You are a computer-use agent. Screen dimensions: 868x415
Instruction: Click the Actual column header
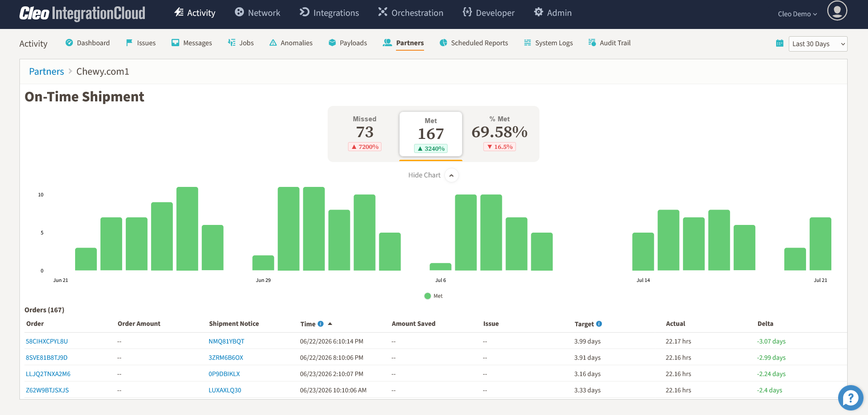click(x=676, y=324)
